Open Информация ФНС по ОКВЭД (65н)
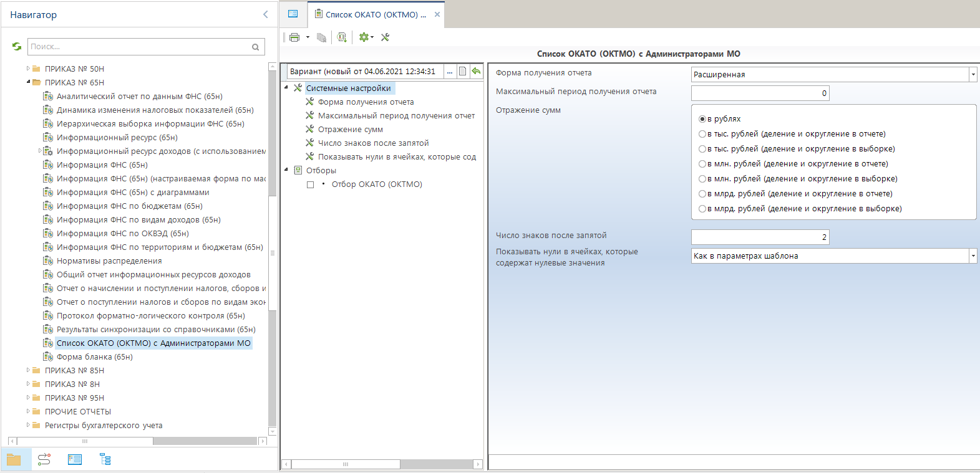This screenshot has width=980, height=473. point(123,233)
